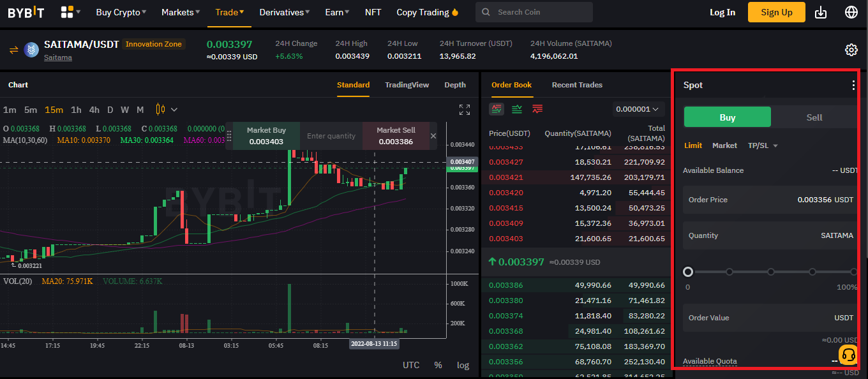Click the Log In button
The width and height of the screenshot is (868, 379).
point(722,12)
